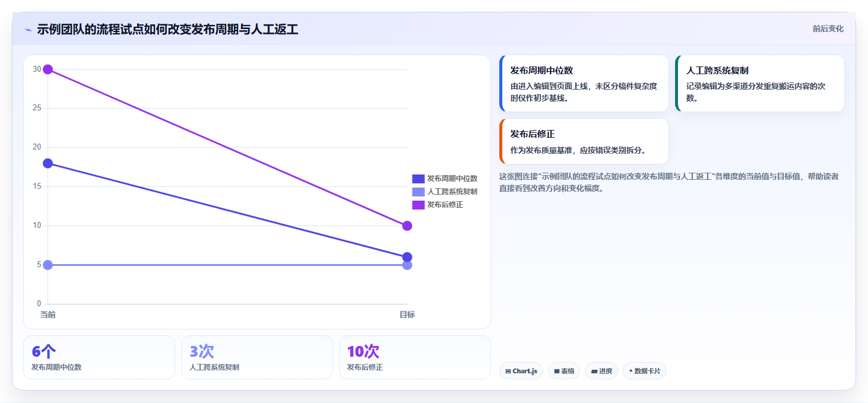Select the indigo point at 18 for 当前
868x403 pixels.
pos(48,163)
